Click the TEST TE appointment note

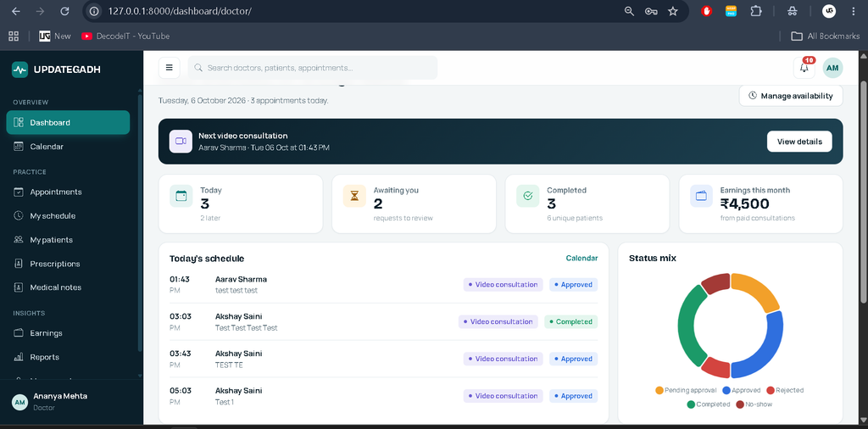229,365
